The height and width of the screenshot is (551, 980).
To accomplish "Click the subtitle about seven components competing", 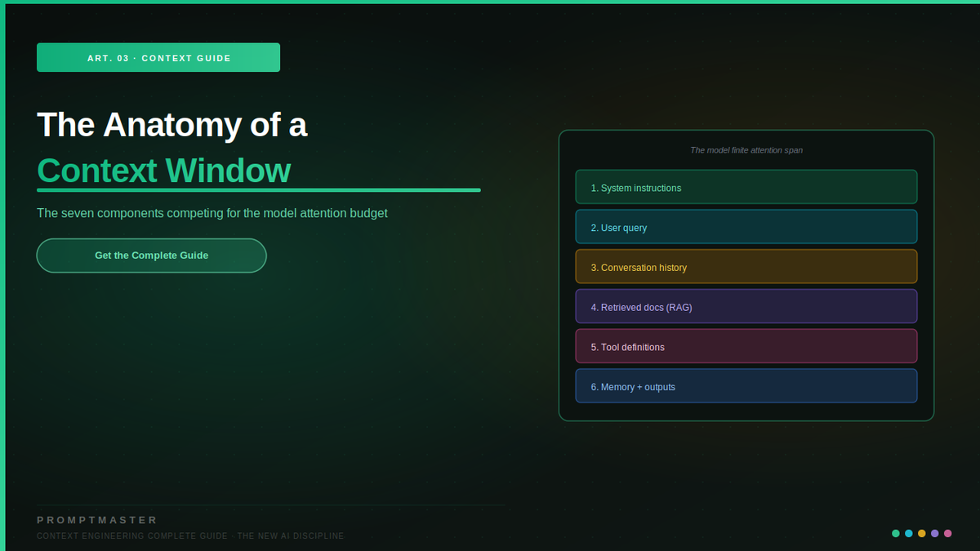I will click(x=212, y=213).
